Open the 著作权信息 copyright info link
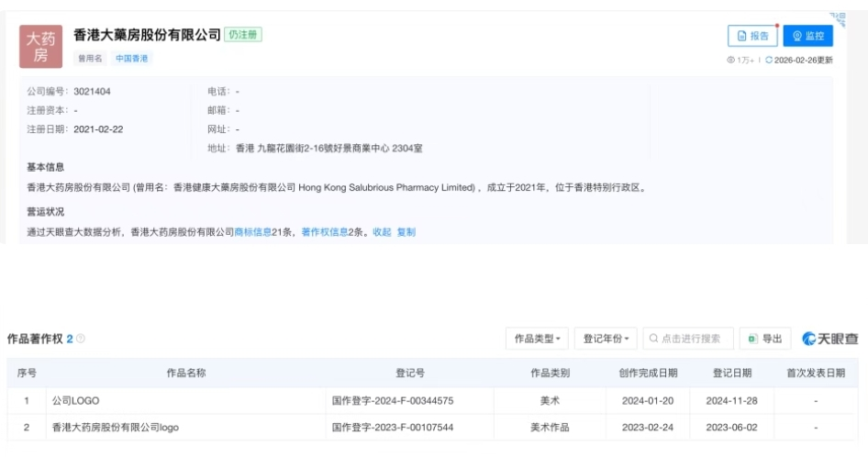 [x=325, y=232]
